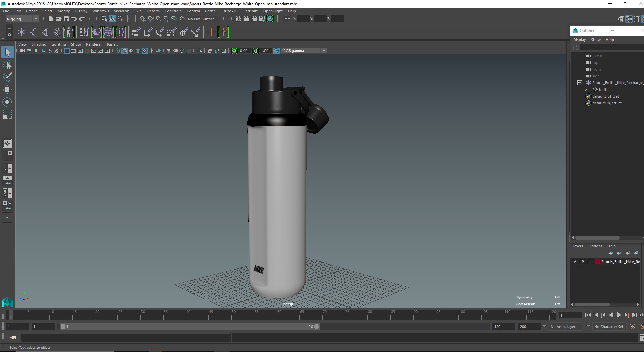This screenshot has height=352, width=644.
Task: Toggle Snap to Points magnet icon
Action: tap(159, 19)
